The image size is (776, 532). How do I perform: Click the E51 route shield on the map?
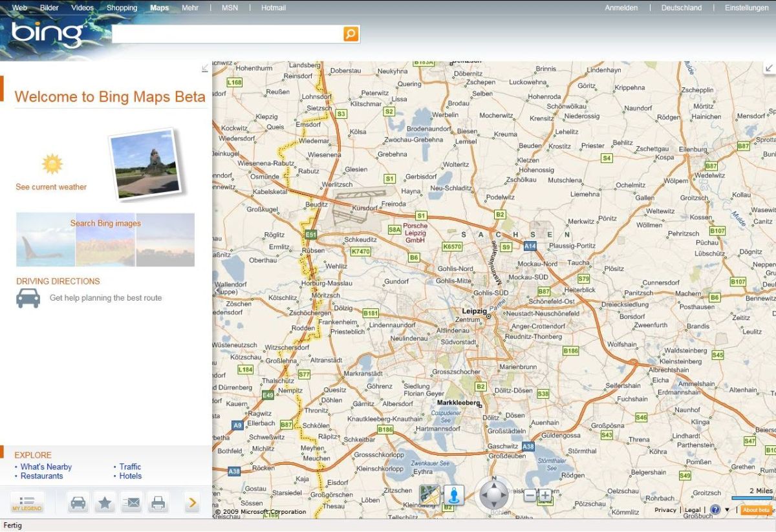(311, 235)
